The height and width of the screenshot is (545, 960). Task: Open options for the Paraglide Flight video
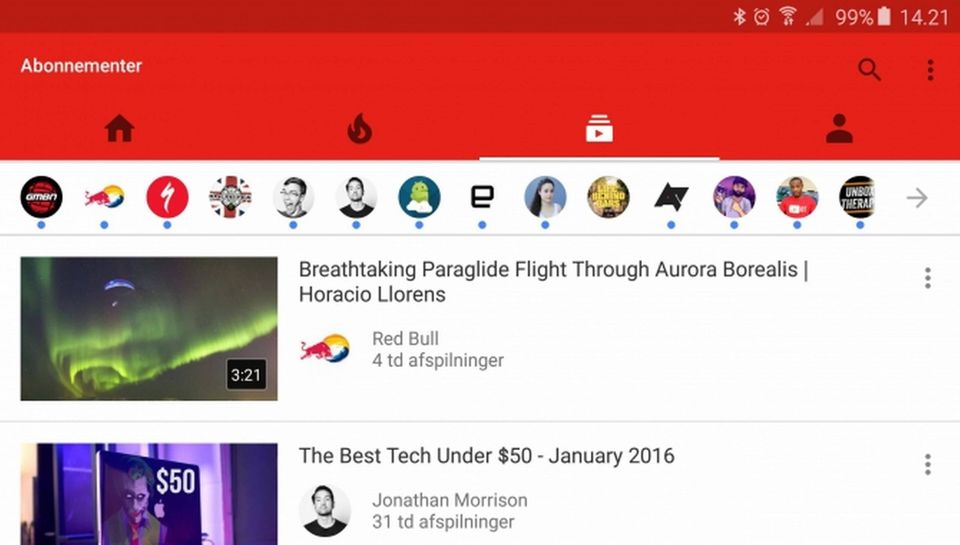[928, 278]
